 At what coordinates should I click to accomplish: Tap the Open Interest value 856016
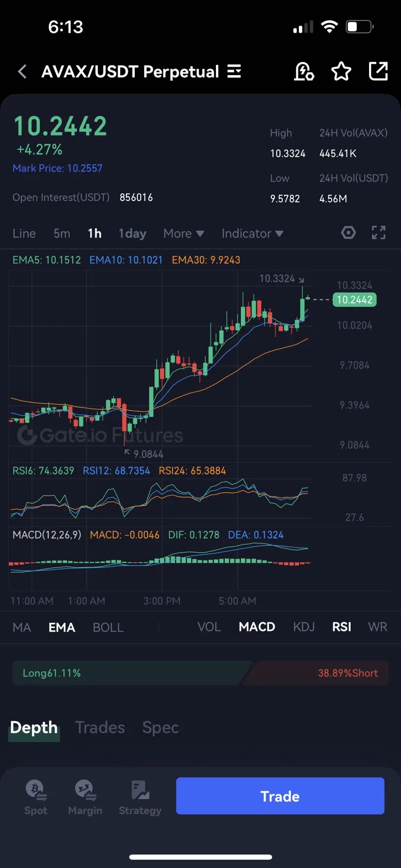(x=136, y=198)
